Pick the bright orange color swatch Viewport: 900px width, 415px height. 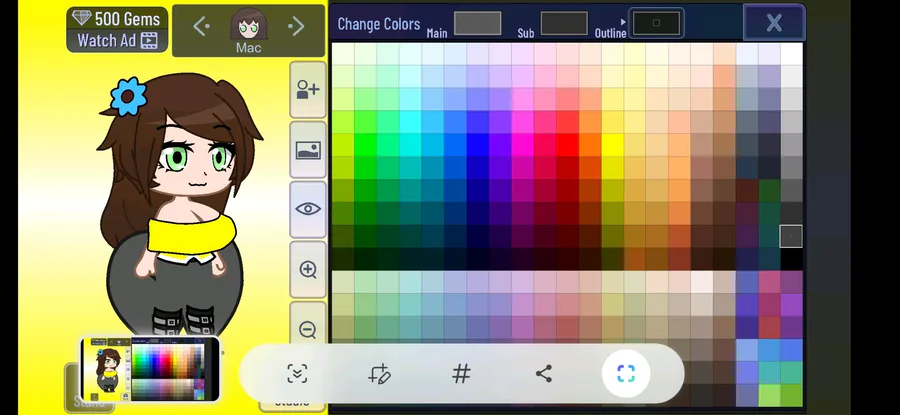pyautogui.click(x=589, y=145)
